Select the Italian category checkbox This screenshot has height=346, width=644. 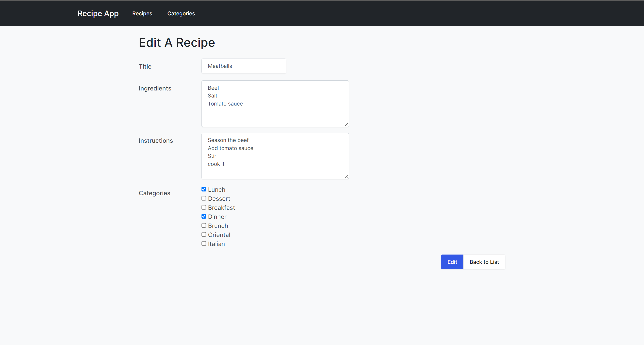[x=204, y=243]
